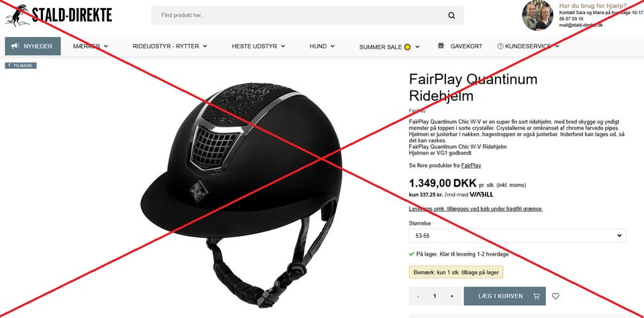Screen dimensions: 644x318
Task: Add helmet to wishlist via heart icon
Action: [555, 296]
